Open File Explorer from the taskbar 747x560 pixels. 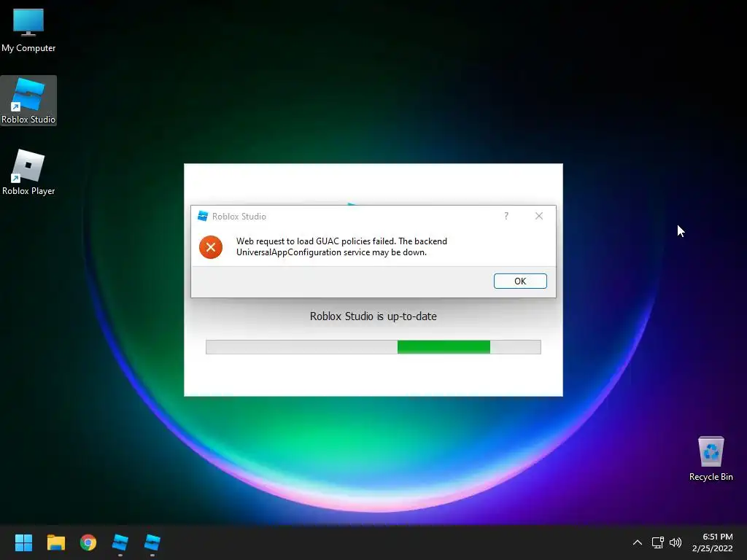55,542
